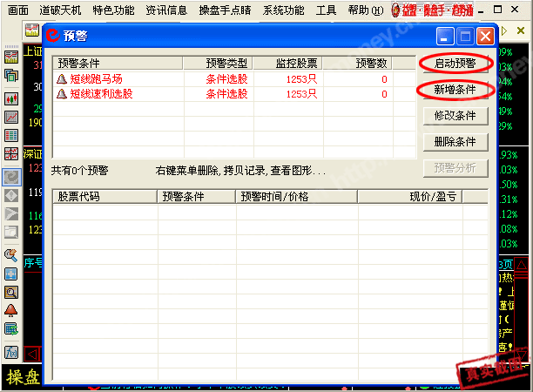Open the 特色功能 menu
The image size is (533, 392).
coord(113,10)
